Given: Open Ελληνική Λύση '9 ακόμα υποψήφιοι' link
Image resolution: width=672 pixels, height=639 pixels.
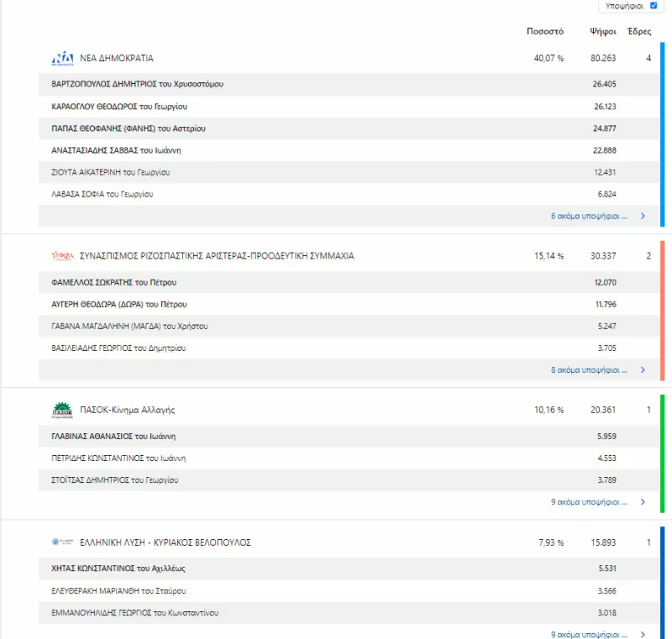Looking at the screenshot, I should (x=589, y=634).
